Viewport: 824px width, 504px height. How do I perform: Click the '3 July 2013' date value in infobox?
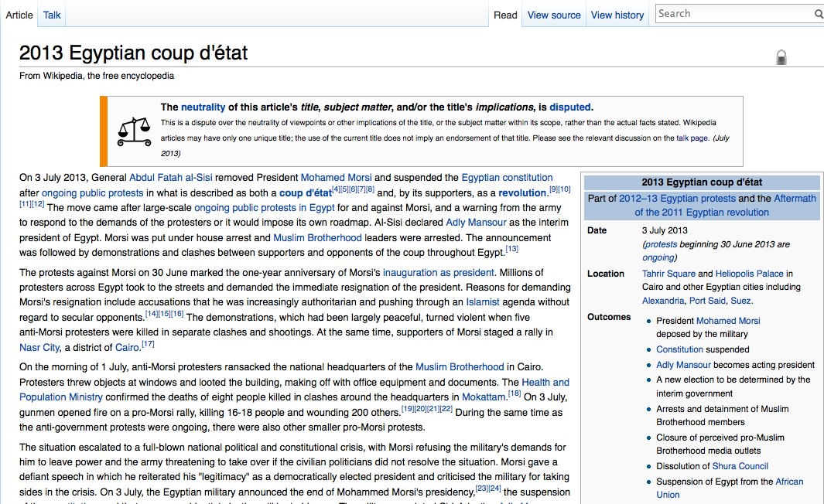click(x=665, y=230)
